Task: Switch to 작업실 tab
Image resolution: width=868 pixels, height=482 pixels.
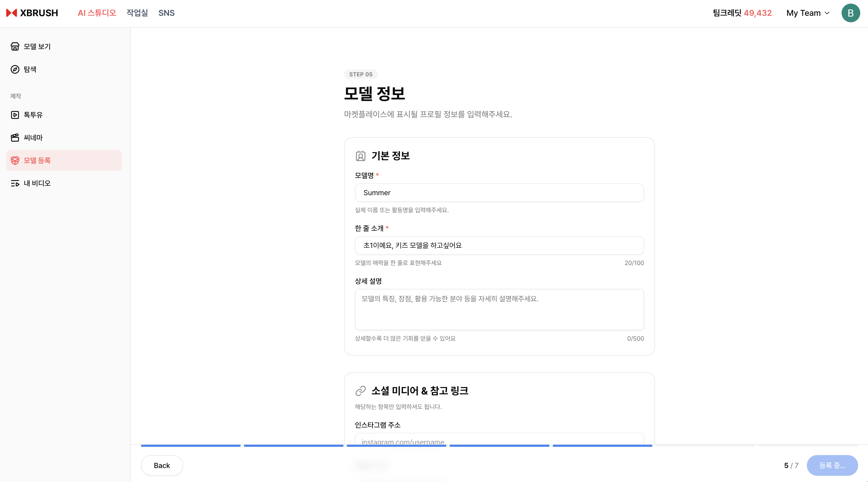Action: [x=137, y=13]
